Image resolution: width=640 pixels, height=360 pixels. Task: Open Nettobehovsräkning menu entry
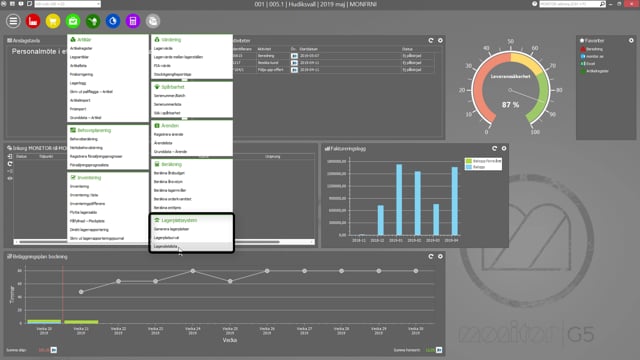click(x=86, y=148)
